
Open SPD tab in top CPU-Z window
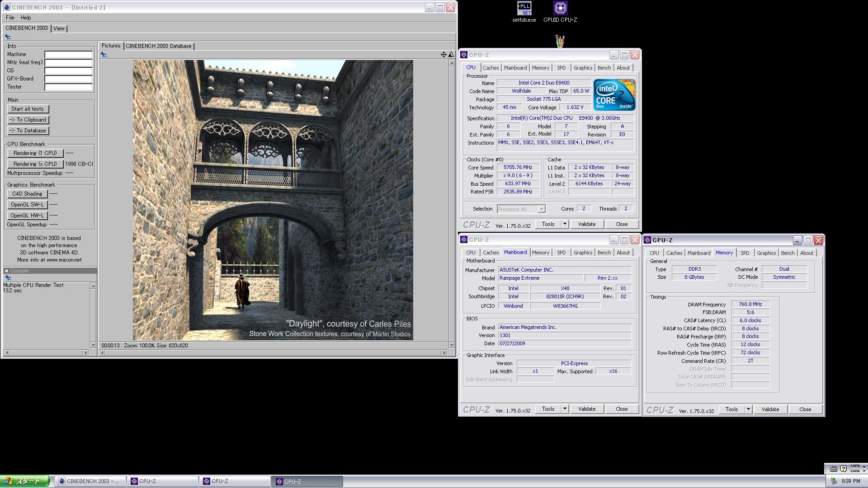pyautogui.click(x=561, y=68)
